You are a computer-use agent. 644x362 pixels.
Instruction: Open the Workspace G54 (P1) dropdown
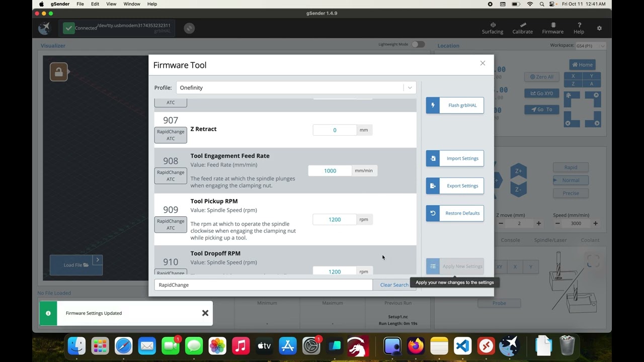tap(590, 46)
